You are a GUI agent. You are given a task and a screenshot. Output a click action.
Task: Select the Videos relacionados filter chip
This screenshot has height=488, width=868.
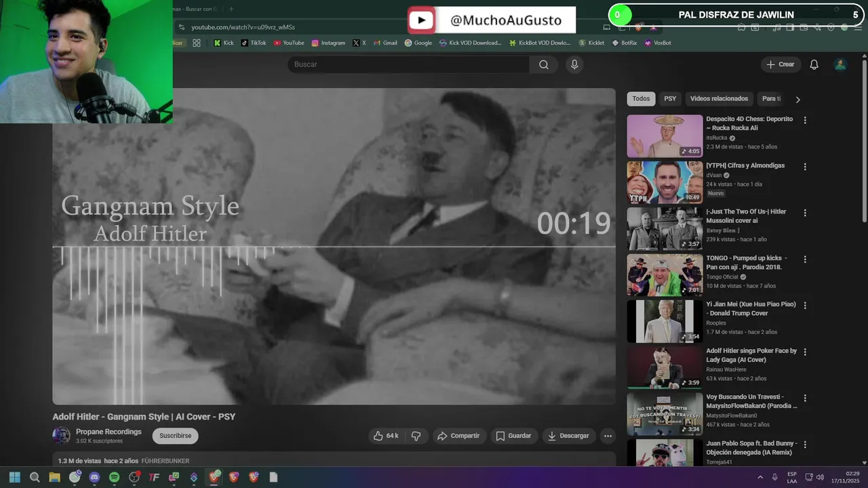pos(719,99)
